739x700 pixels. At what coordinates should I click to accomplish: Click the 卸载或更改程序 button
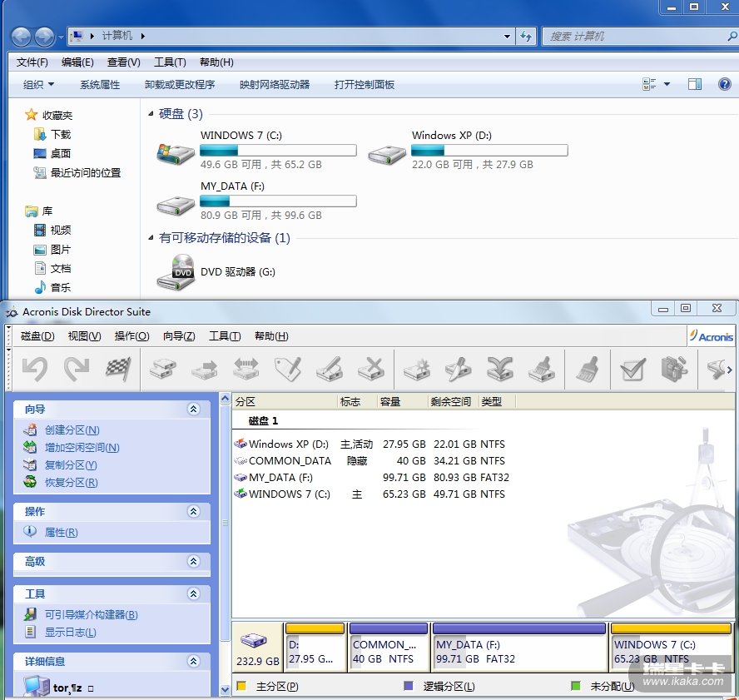point(180,85)
